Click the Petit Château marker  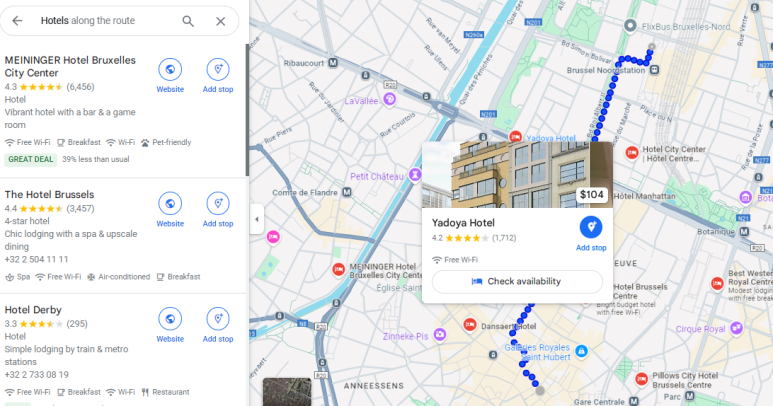tap(415, 175)
